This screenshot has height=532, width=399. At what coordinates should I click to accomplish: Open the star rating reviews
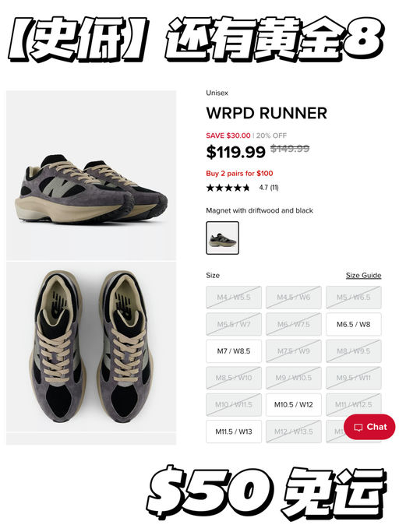coord(228,188)
